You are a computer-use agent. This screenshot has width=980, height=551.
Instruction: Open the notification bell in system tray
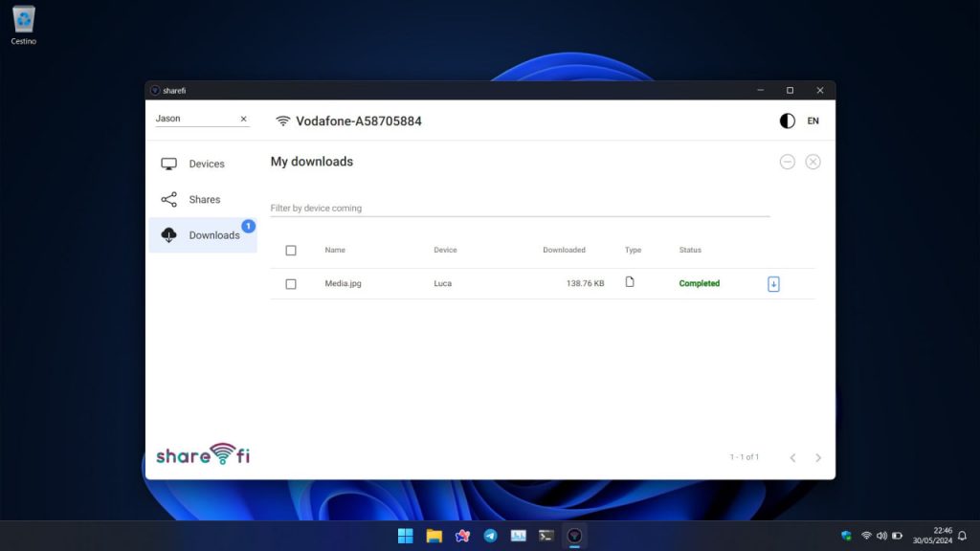point(963,536)
